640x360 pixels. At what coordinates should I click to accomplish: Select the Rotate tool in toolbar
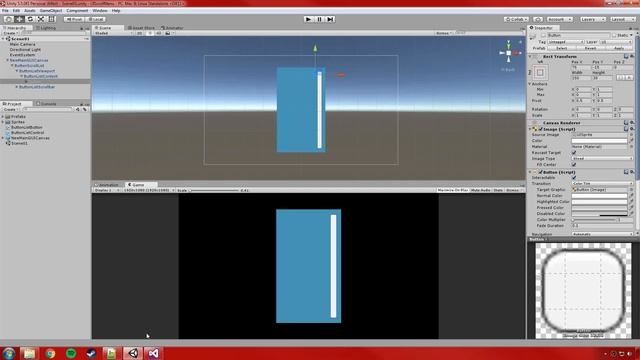(30, 19)
